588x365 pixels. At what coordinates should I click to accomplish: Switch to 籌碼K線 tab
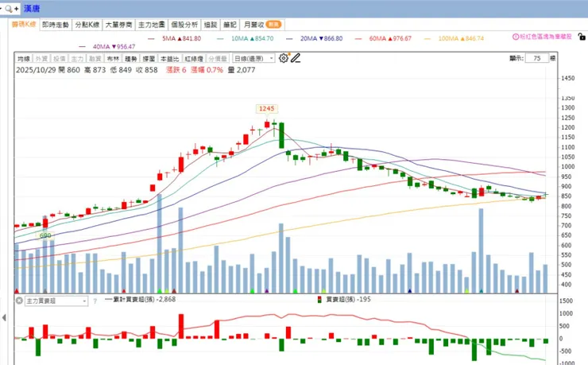24,25
